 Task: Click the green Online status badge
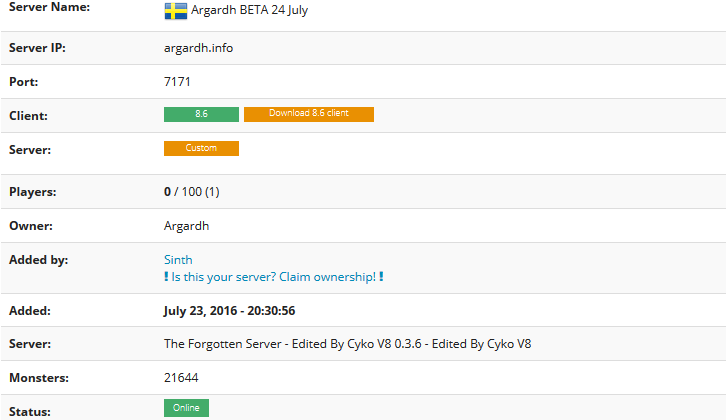pyautogui.click(x=186, y=408)
